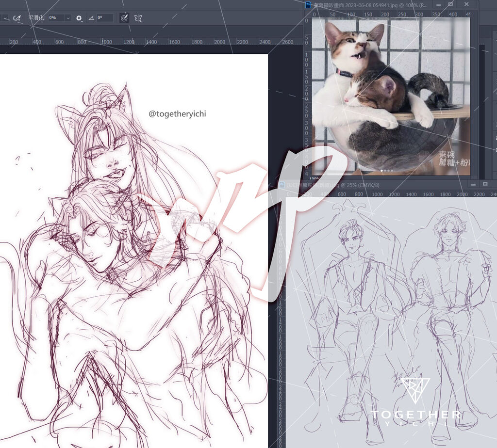Image resolution: width=497 pixels, height=448 pixels.
Task: Click the brush angle icon
Action: 91,18
